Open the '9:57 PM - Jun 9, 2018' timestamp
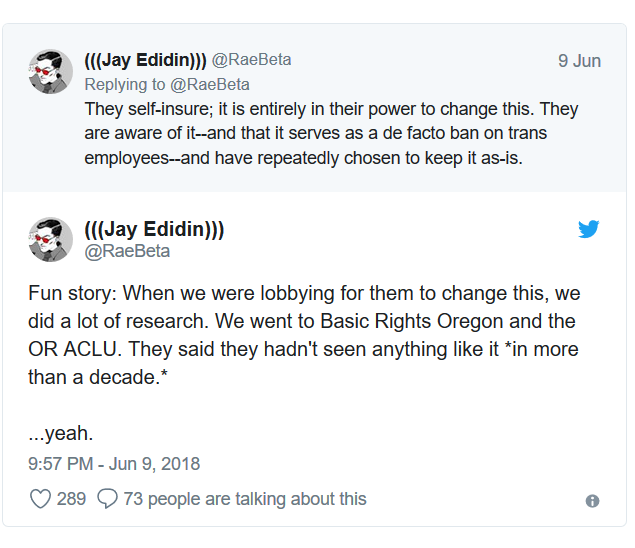This screenshot has width=635, height=548. [114, 464]
